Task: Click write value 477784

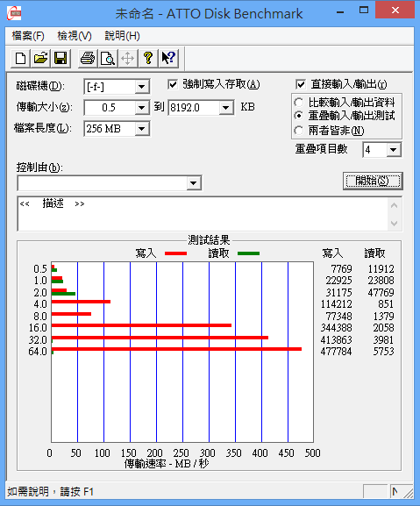Action: coord(336,352)
